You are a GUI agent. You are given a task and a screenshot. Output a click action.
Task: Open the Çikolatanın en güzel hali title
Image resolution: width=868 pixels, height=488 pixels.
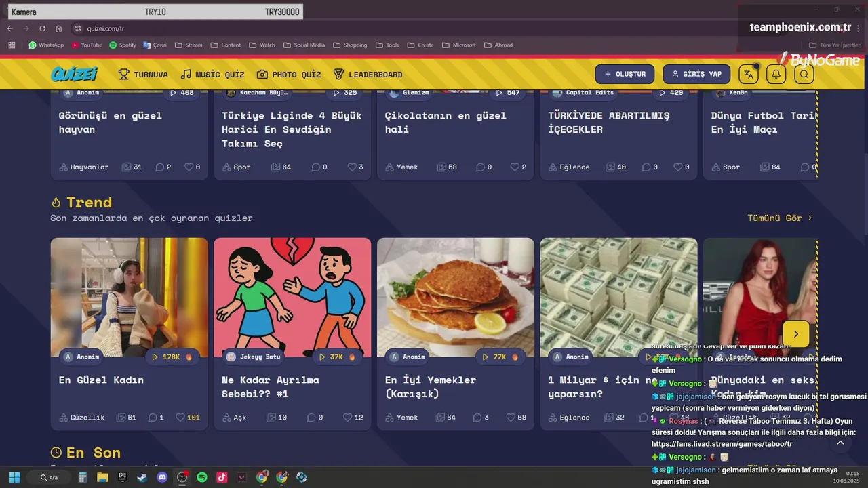pos(446,122)
